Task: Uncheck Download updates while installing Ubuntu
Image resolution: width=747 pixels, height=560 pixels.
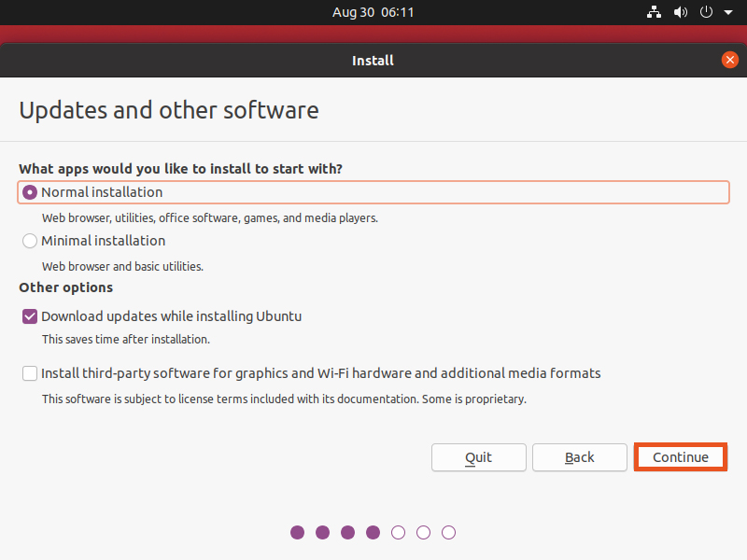Action: coord(30,316)
